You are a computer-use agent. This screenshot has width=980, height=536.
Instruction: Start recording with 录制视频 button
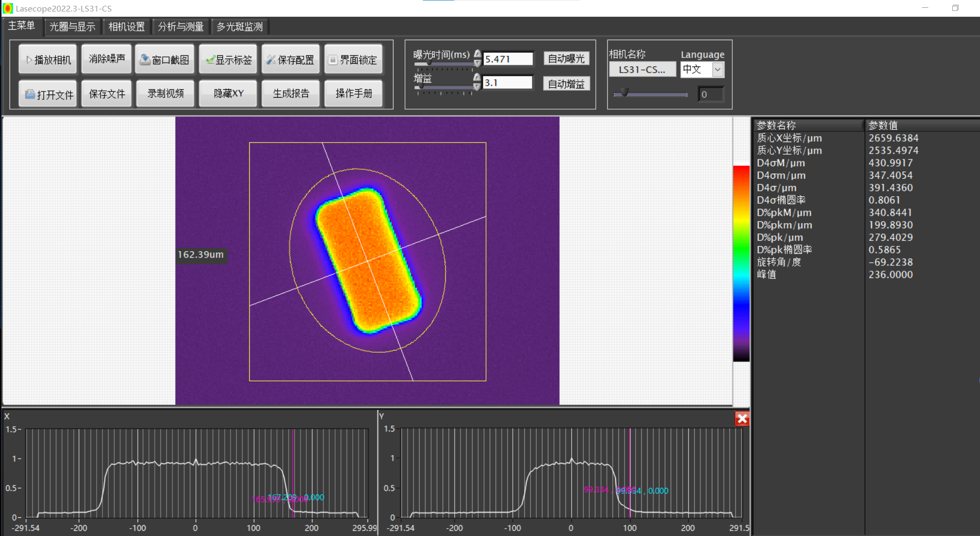[x=165, y=94]
